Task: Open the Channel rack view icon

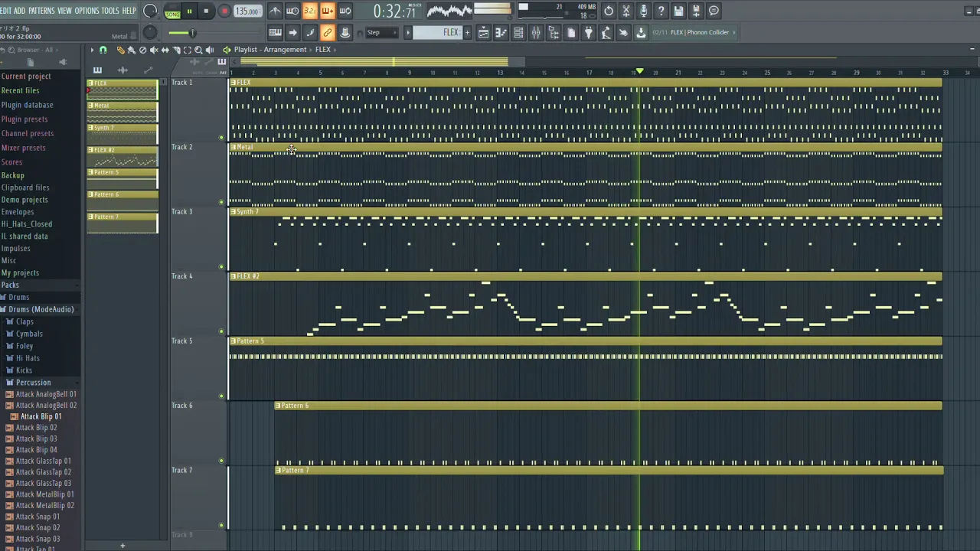Action: [518, 32]
